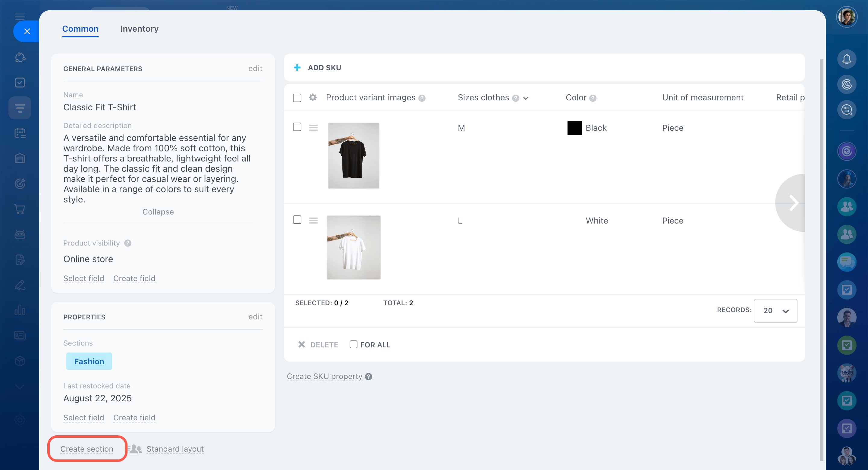Image resolution: width=868 pixels, height=470 pixels.
Task: Click drag handle of Black variant row
Action: 313,128
